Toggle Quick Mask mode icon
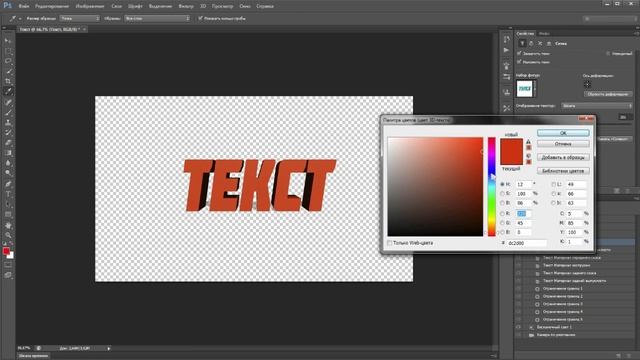This screenshot has width=640, height=360. click(x=8, y=265)
